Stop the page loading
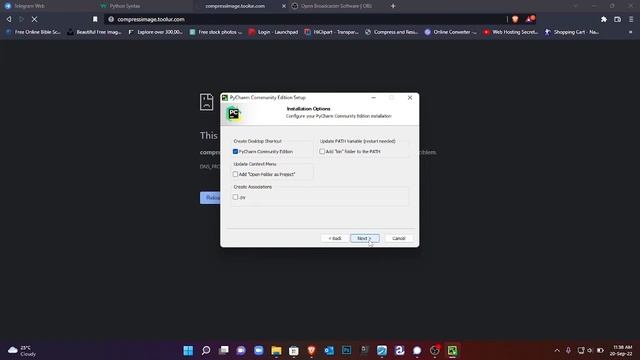The height and width of the screenshot is (360, 640). tap(34, 19)
